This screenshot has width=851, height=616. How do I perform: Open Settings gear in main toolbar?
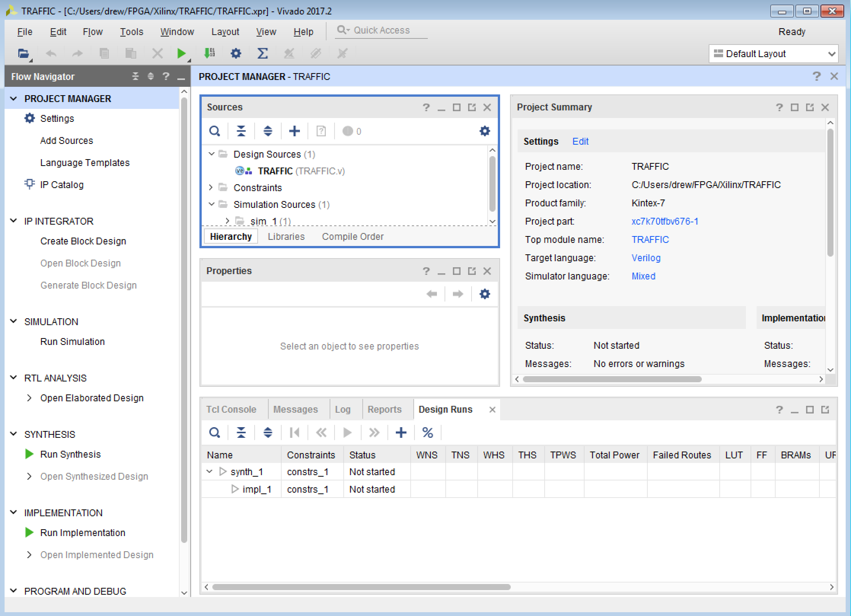236,53
